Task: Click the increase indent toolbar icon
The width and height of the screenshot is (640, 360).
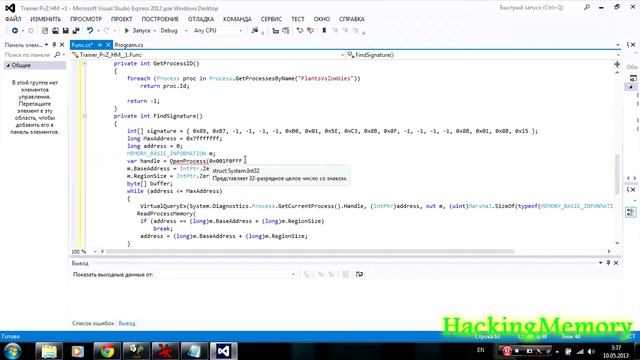Action: (x=286, y=31)
